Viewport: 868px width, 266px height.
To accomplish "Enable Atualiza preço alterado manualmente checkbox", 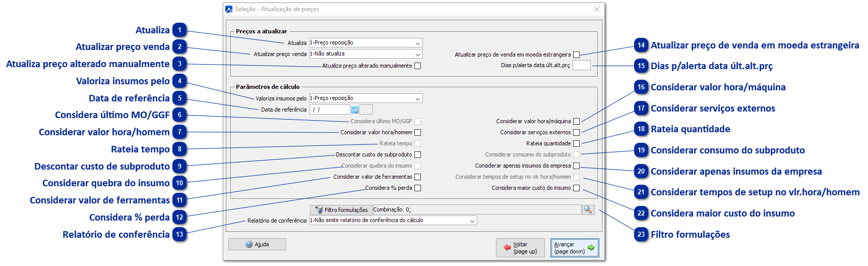I will click(417, 66).
